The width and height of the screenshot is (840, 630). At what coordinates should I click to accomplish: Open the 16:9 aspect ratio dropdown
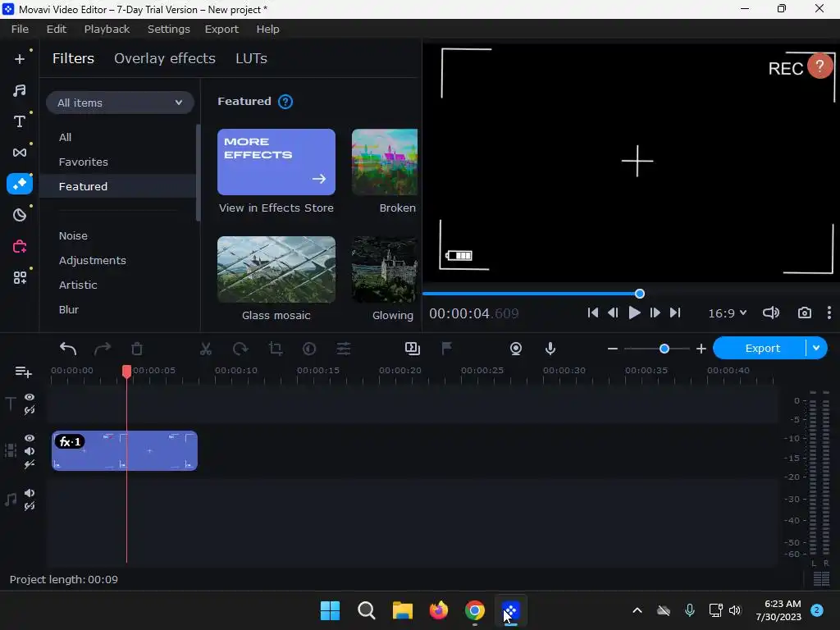[728, 313]
